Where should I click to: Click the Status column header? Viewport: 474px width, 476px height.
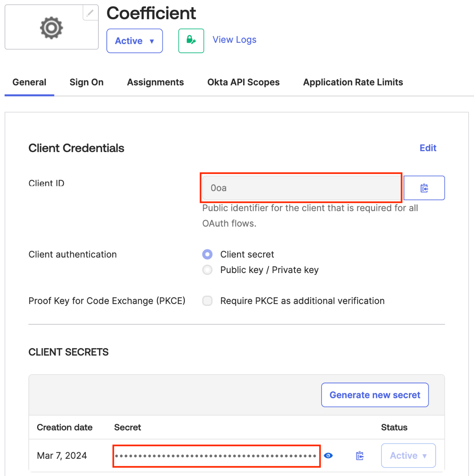[394, 427]
